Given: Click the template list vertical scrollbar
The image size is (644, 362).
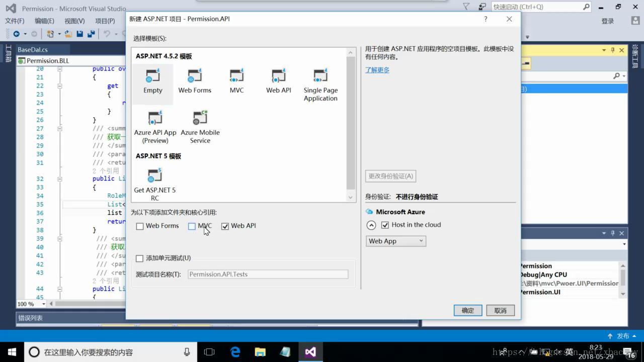Looking at the screenshot, I should pyautogui.click(x=351, y=125).
